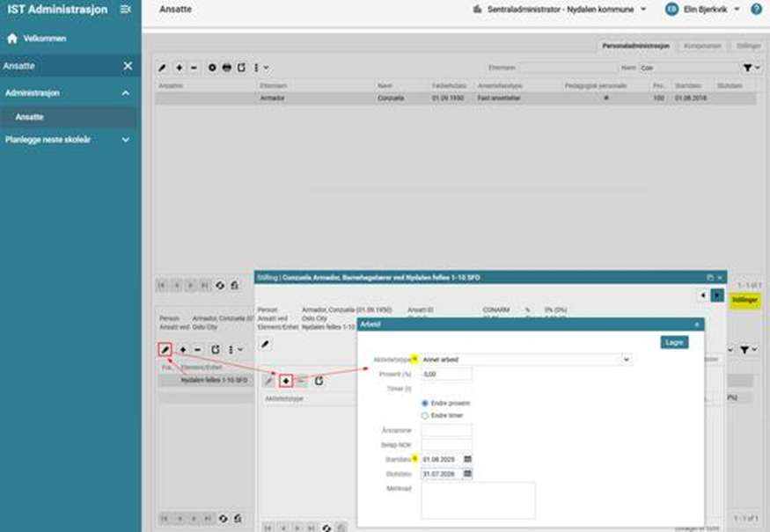Select the Endre prosent radio button
Screen dimensions: 770x532
(426, 403)
